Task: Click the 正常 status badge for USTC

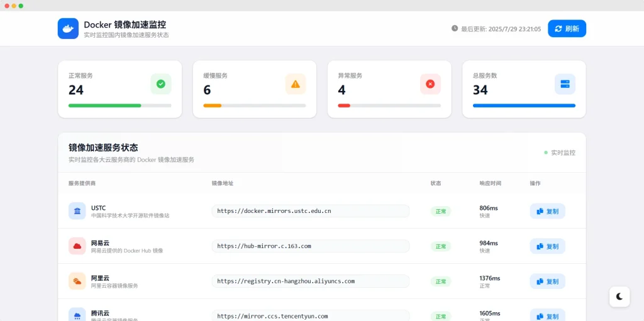Action: (x=441, y=212)
